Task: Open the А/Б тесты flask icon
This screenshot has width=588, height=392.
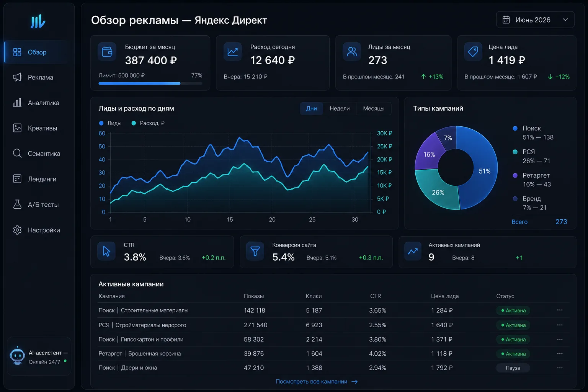Action: [17, 204]
